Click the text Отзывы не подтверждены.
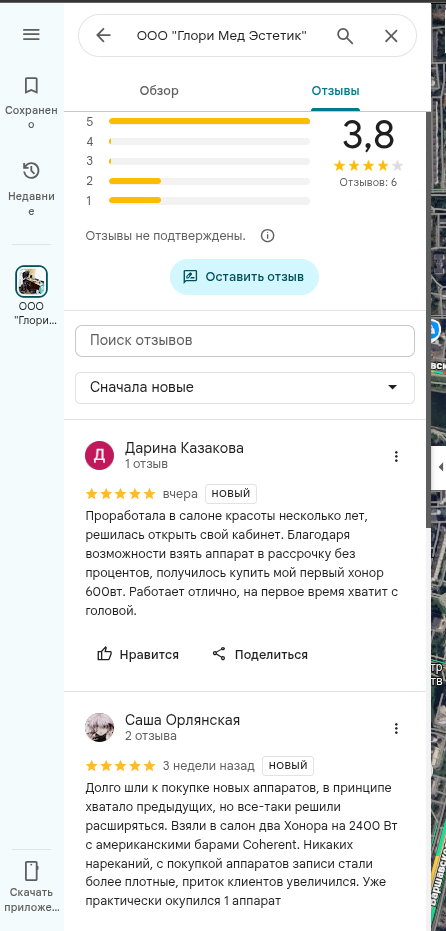 (x=166, y=236)
